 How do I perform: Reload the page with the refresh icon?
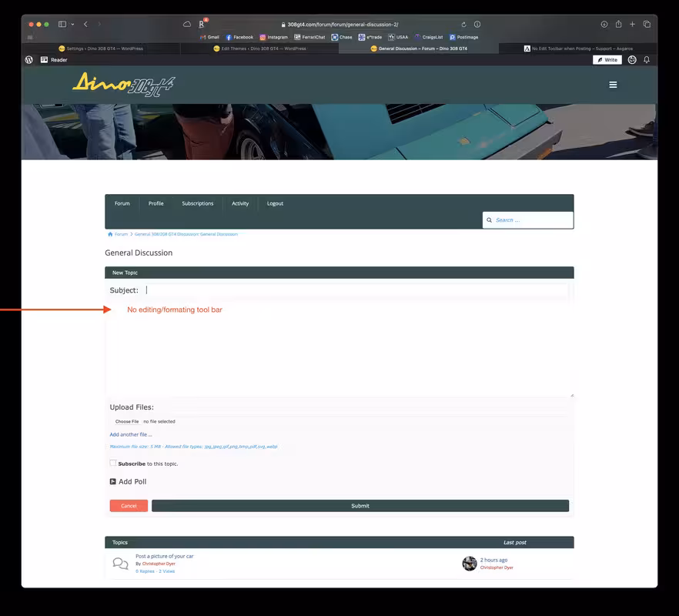click(463, 25)
